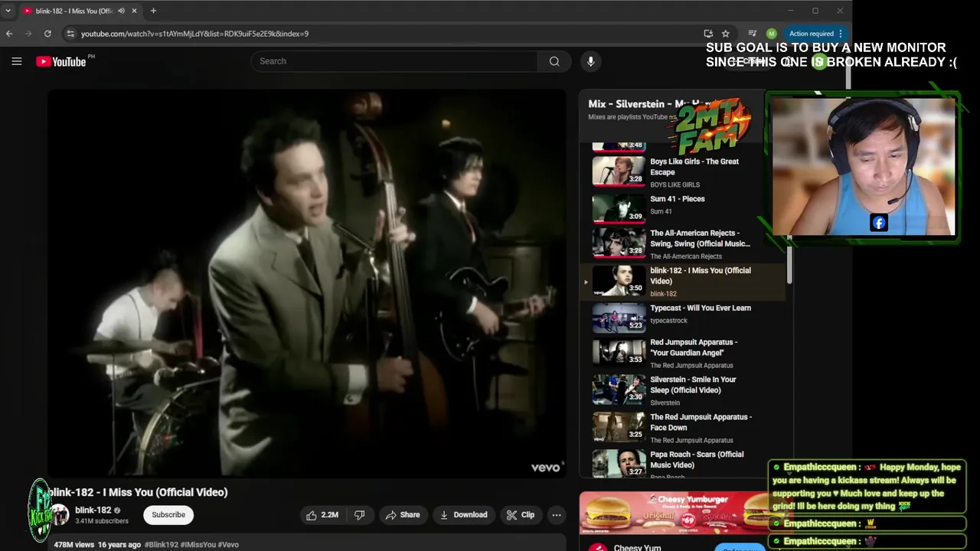Viewport: 980px width, 551px height.
Task: Mute the tab via the speaker icon
Action: tap(121, 11)
